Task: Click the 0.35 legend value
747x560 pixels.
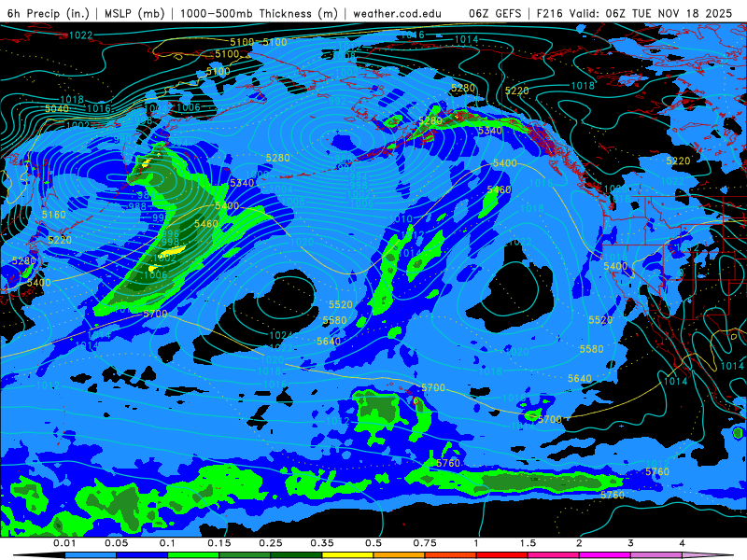Action: coord(322,543)
